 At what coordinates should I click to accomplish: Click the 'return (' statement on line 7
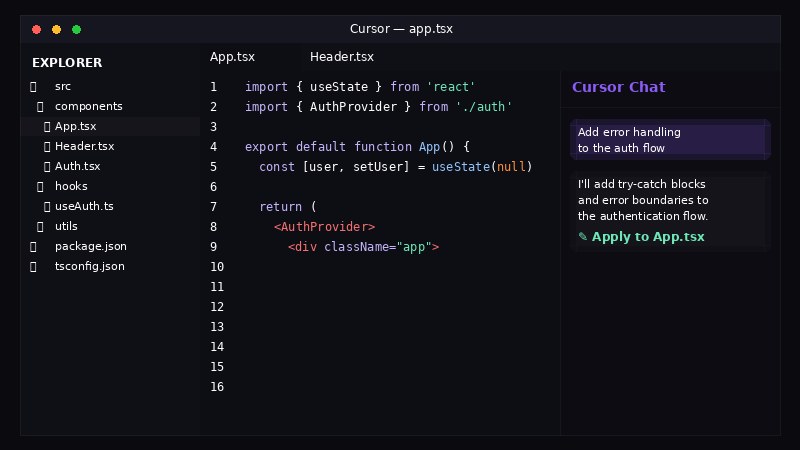click(288, 207)
